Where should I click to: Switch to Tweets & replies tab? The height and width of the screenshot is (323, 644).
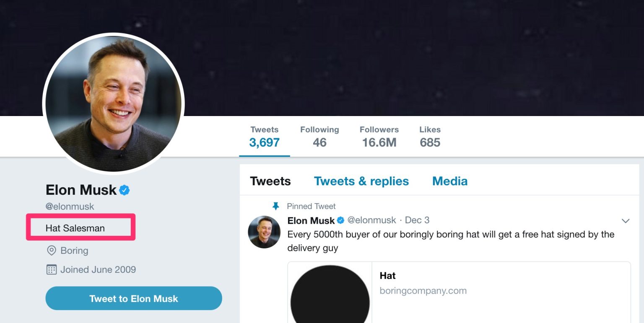[361, 181]
